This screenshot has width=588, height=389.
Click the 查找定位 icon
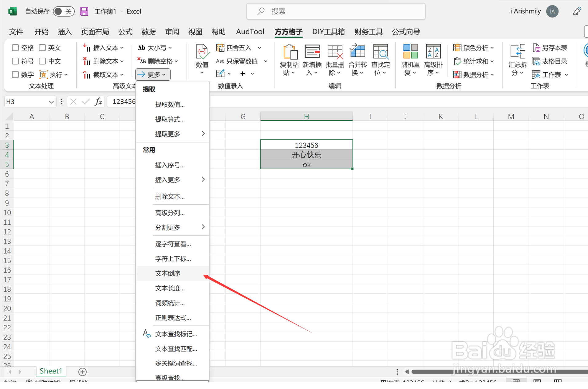(381, 51)
